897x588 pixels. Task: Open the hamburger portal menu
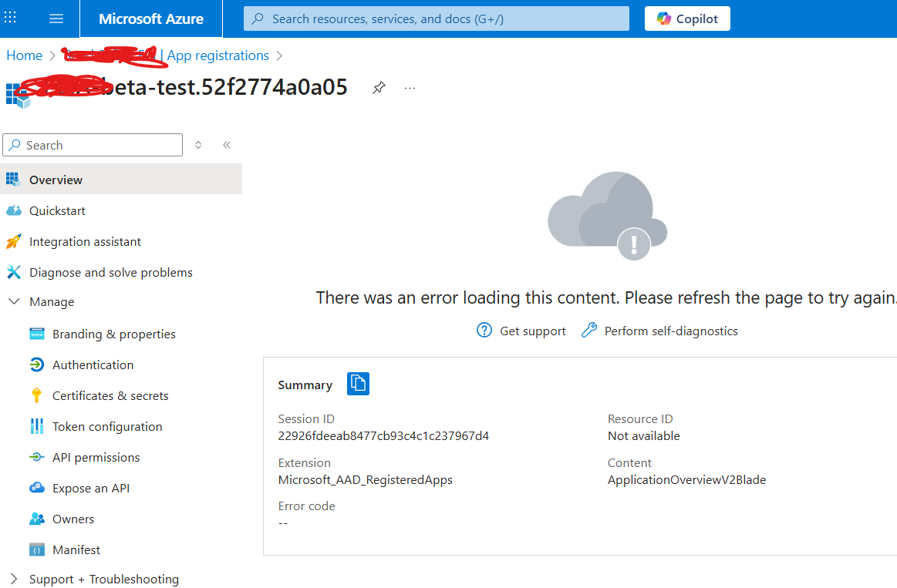point(56,18)
